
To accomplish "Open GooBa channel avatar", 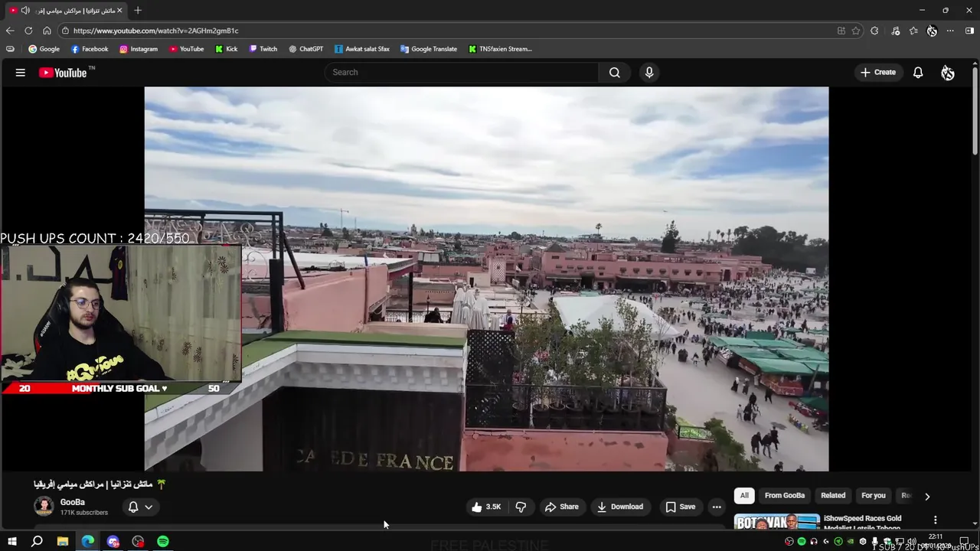I will coord(44,506).
